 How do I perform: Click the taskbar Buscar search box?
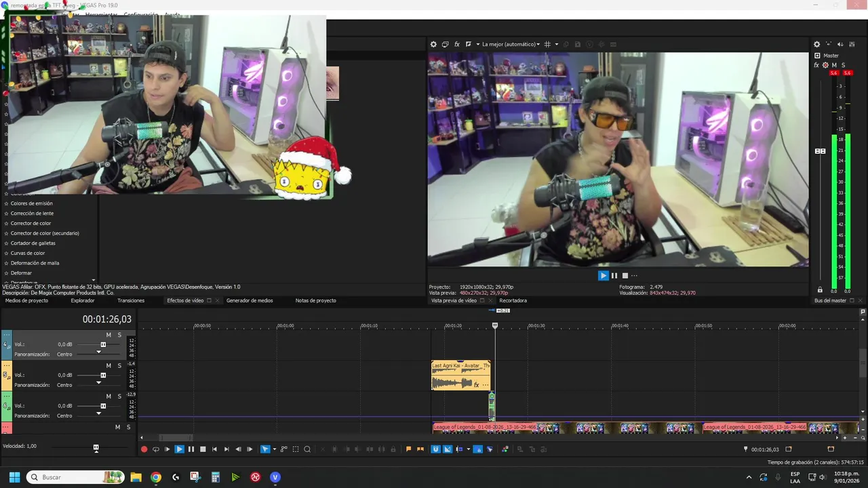[x=75, y=477]
